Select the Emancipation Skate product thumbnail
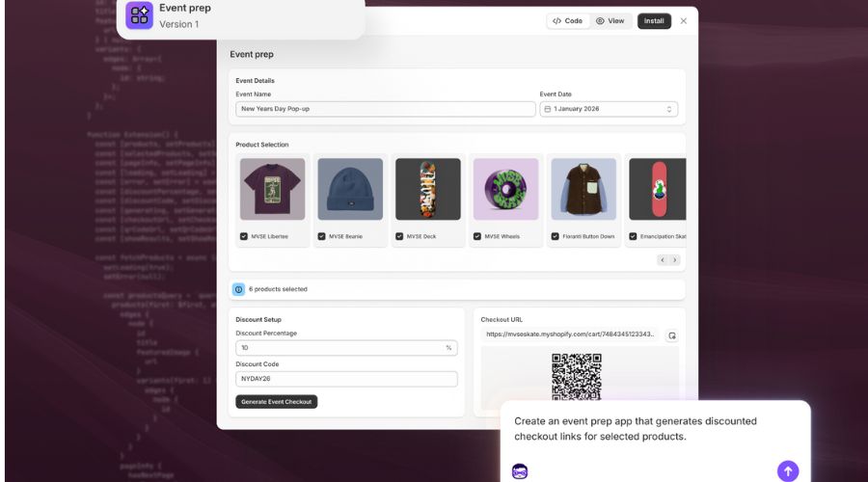Image resolution: width=868 pixels, height=482 pixels. point(657,189)
